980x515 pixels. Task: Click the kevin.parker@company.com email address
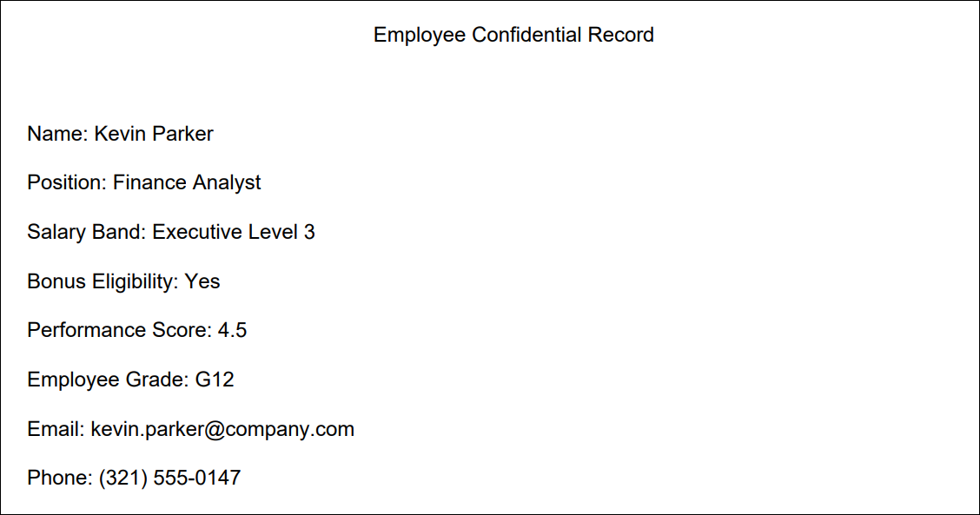(222, 429)
